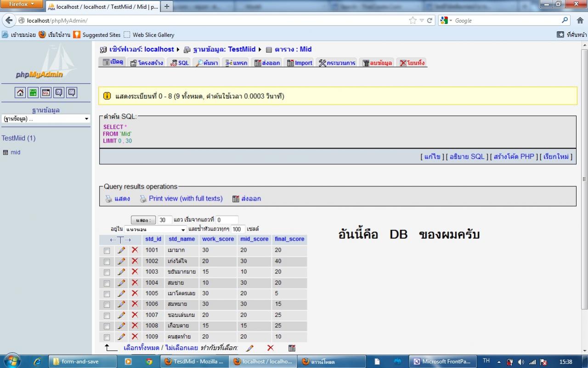This screenshot has height=368, width=588.
Task: Tick checkbox for row 1002
Action: tap(107, 262)
